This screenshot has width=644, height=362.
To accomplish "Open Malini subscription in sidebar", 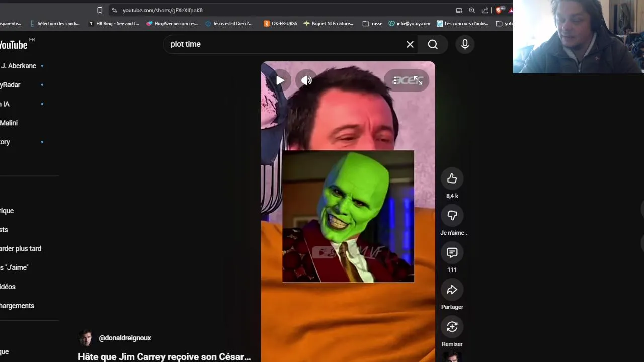I will (9, 123).
